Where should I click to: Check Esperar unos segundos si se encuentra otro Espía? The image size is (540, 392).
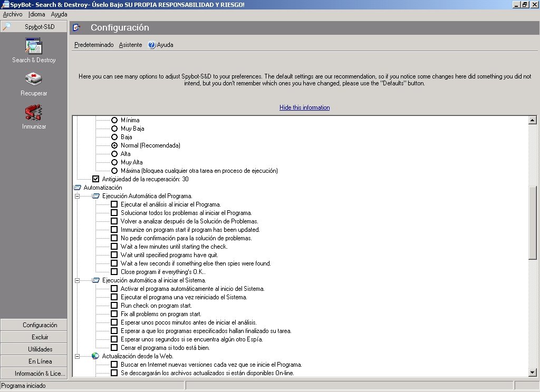click(114, 339)
